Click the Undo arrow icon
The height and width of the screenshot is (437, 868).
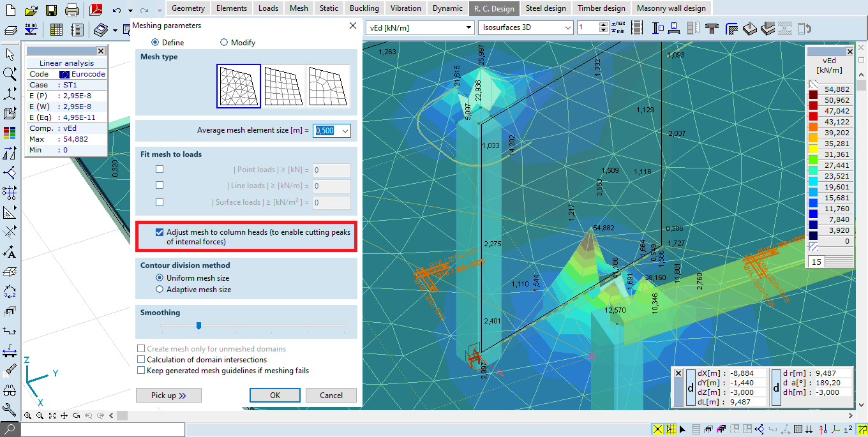pos(116,10)
